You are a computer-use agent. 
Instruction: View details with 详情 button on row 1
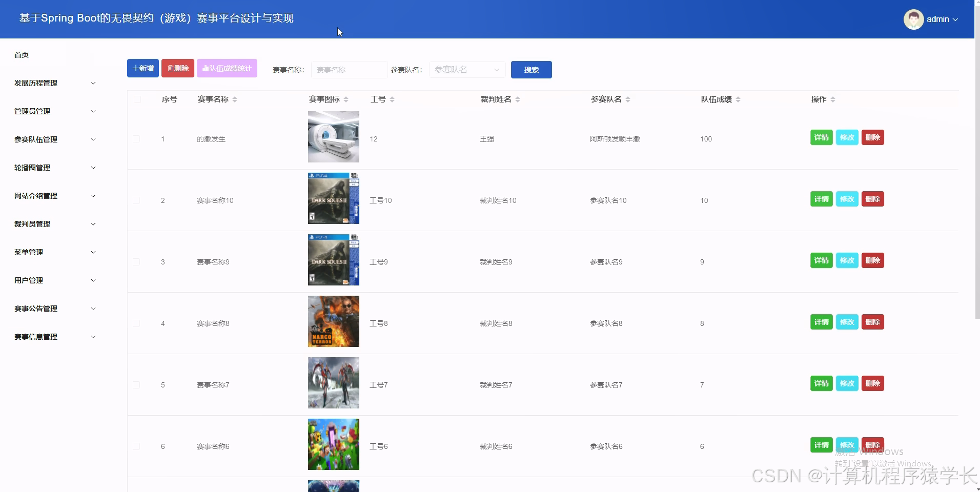[822, 137]
